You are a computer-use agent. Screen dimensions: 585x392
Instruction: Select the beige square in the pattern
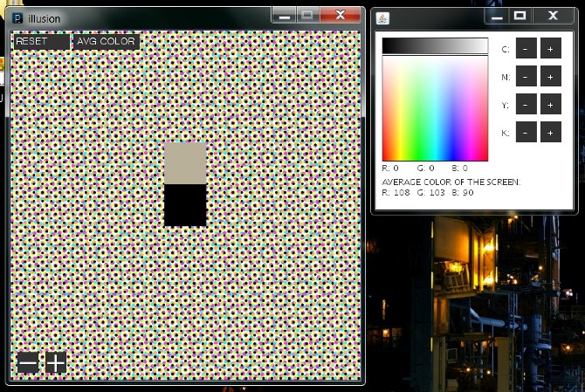pyautogui.click(x=185, y=162)
